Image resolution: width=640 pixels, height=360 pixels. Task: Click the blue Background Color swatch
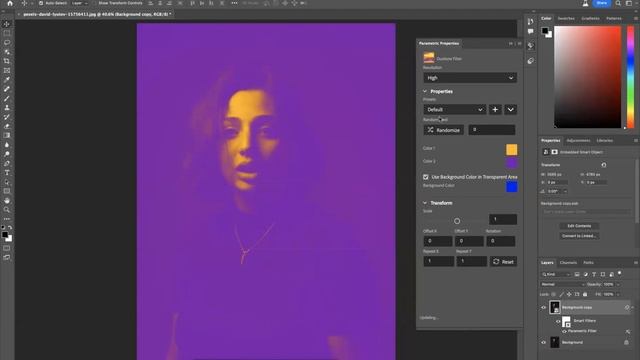pyautogui.click(x=511, y=187)
